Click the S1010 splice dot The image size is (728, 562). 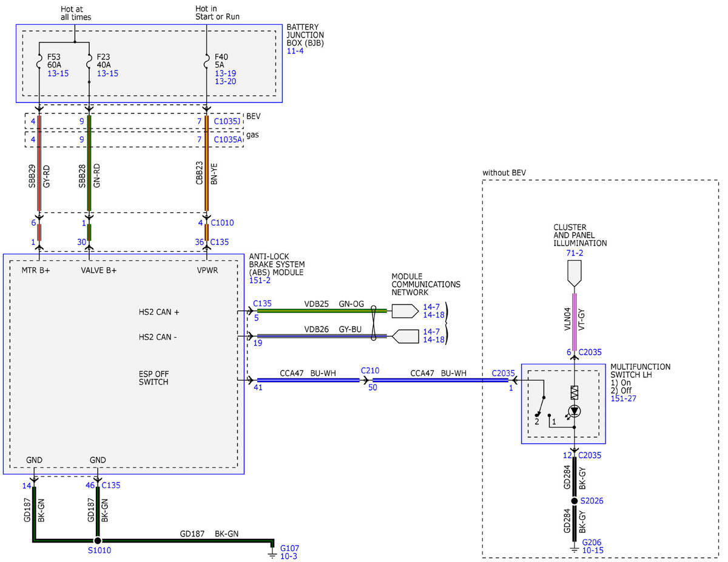tap(97, 540)
